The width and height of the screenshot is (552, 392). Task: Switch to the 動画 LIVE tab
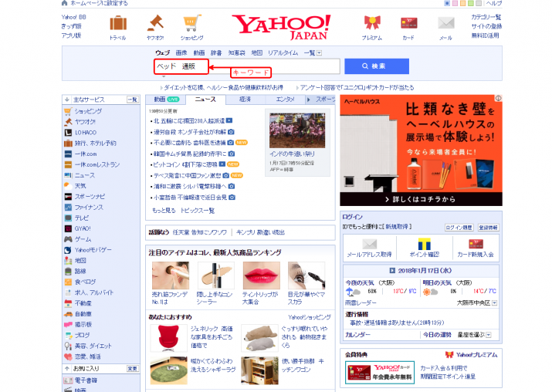pos(166,100)
